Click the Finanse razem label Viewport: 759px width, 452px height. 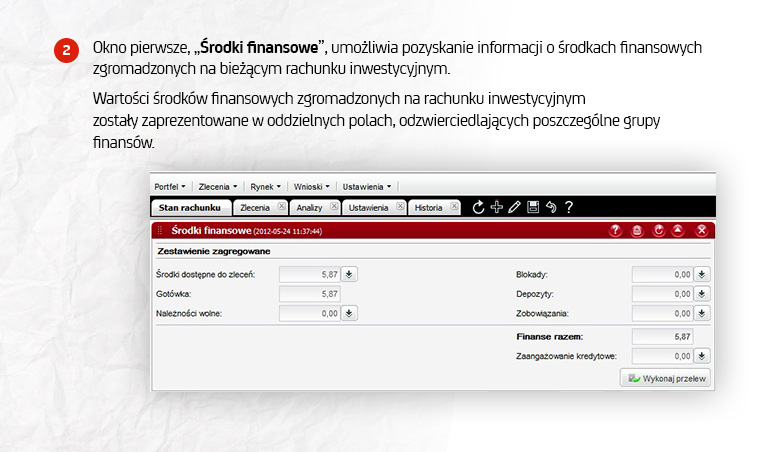pyautogui.click(x=549, y=336)
